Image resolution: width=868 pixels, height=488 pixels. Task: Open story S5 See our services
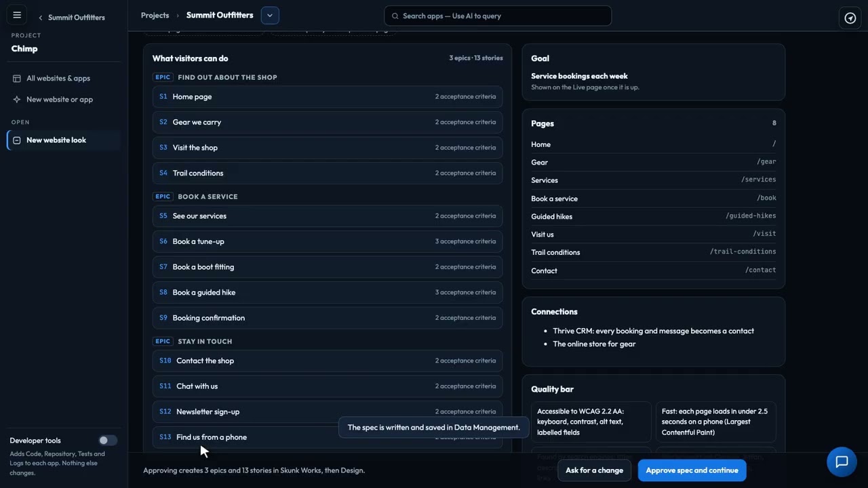(x=328, y=216)
